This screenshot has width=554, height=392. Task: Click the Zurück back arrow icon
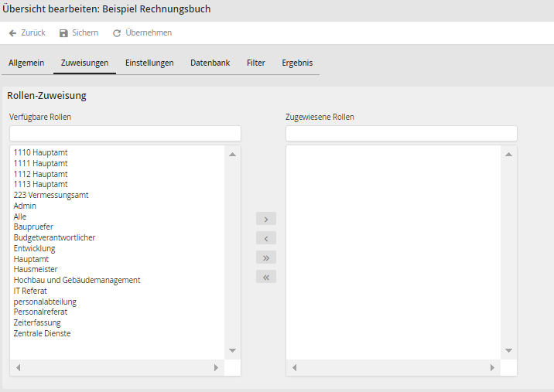(12, 33)
